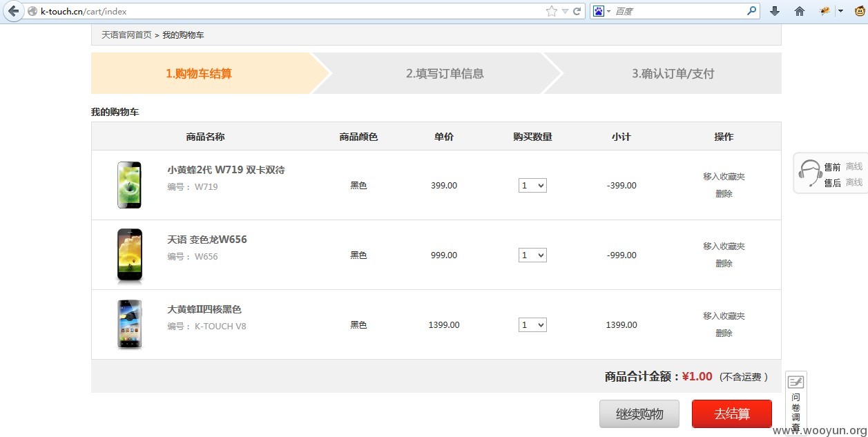Click step tab 1.购物车结算
The width and height of the screenshot is (868, 437).
pyautogui.click(x=199, y=73)
